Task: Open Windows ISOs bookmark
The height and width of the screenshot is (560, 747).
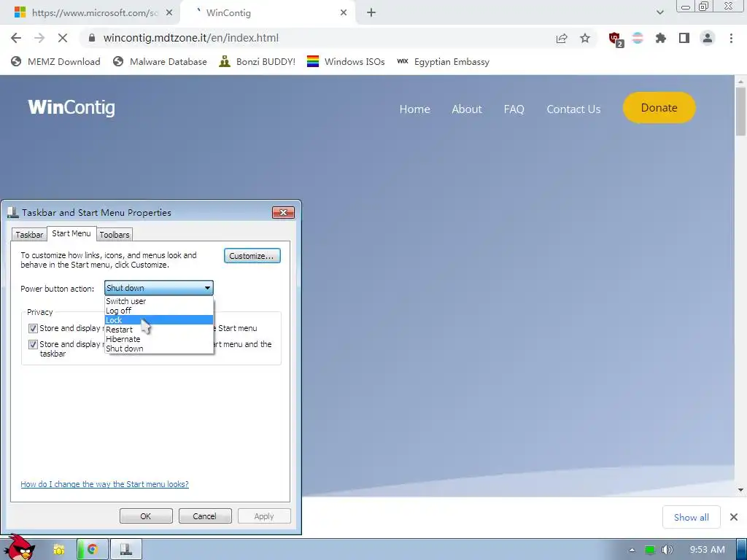Action: (x=346, y=61)
